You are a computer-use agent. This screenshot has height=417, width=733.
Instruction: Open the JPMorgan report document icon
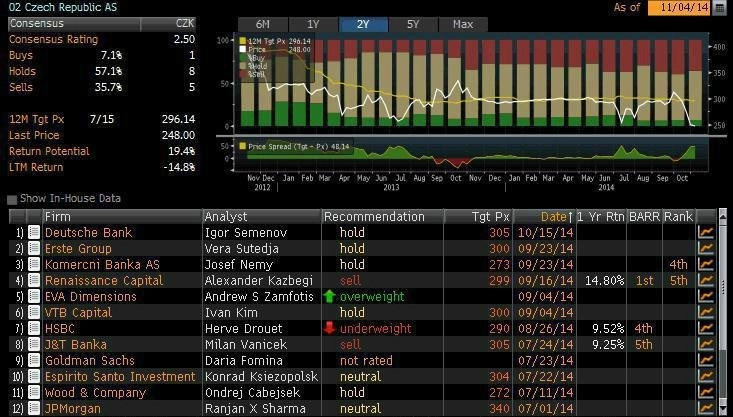pyautogui.click(x=34, y=408)
